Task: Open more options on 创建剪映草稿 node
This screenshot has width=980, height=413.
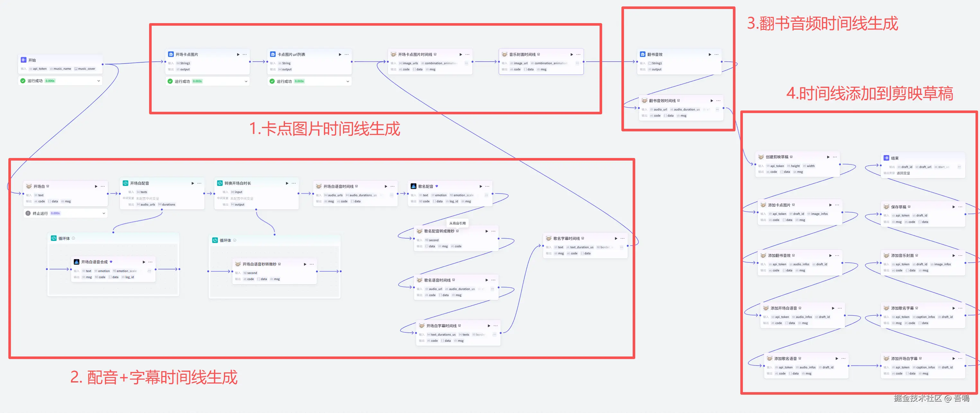Action: coord(835,157)
